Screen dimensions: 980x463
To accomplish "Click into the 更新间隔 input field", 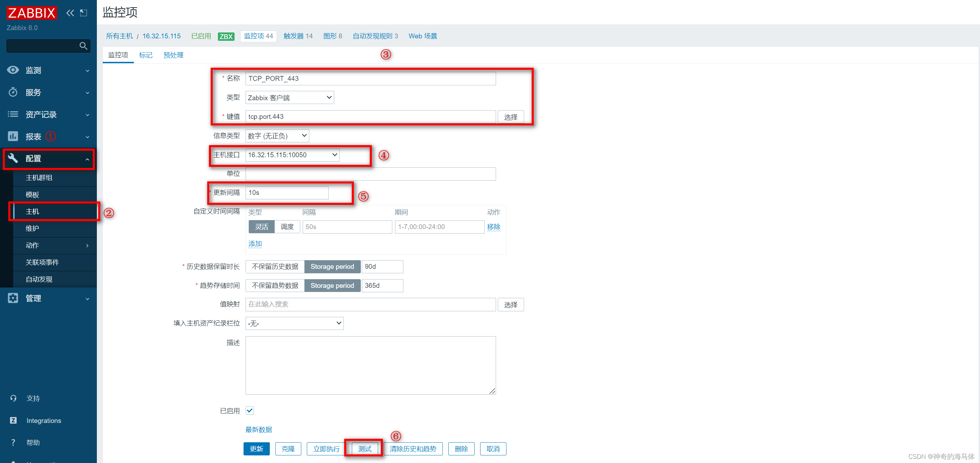I will click(x=286, y=193).
